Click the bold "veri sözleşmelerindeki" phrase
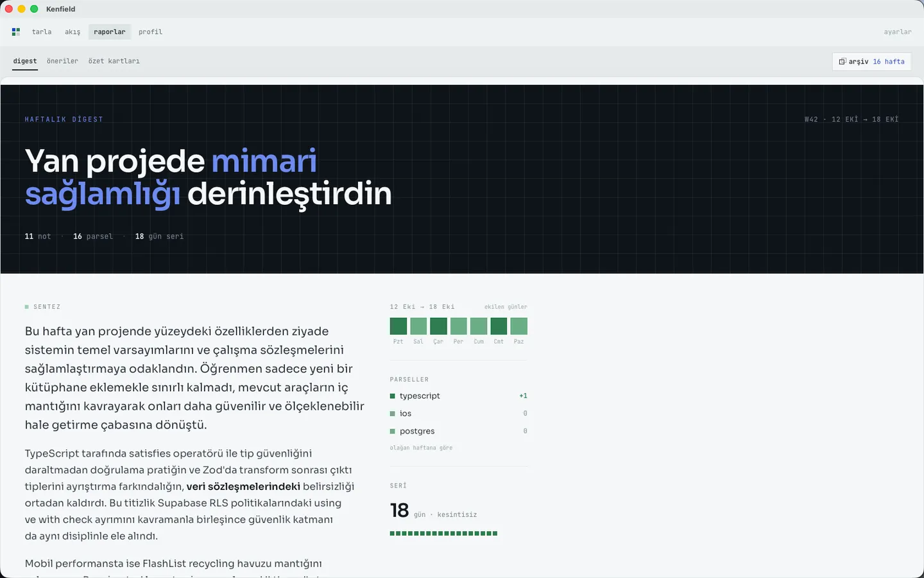Image resolution: width=924 pixels, height=578 pixels. 243,487
